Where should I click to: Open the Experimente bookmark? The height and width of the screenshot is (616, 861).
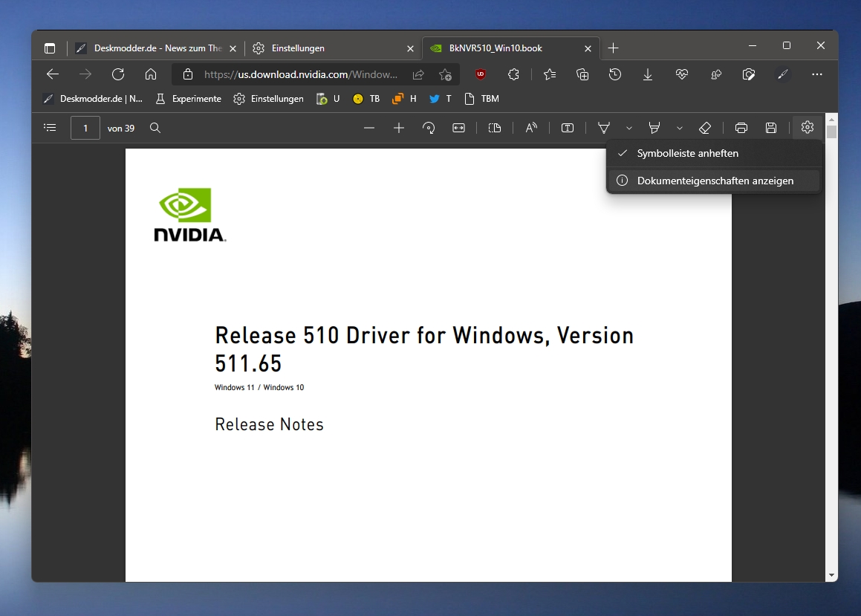pos(189,99)
